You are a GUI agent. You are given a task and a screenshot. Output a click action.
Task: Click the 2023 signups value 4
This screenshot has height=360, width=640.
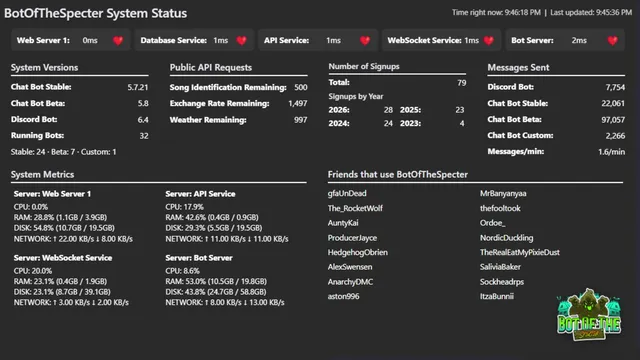462,123
